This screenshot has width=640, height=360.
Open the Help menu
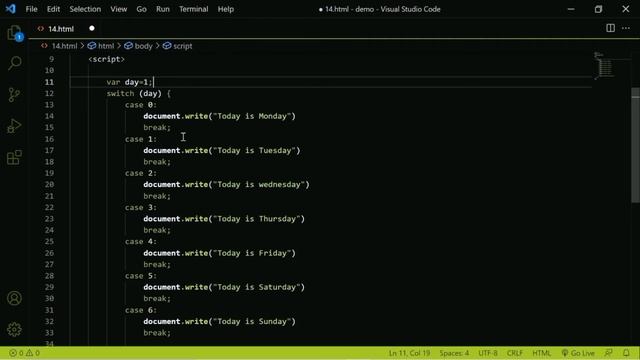pos(225,9)
